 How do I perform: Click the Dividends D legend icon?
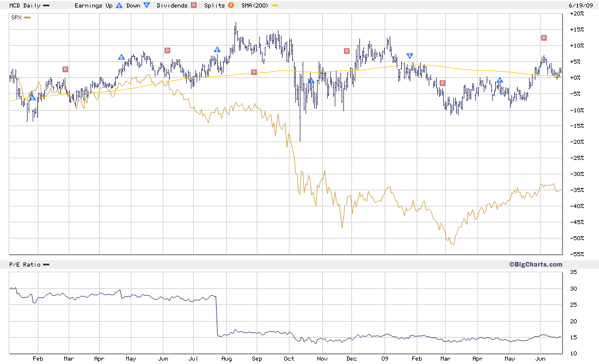pyautogui.click(x=194, y=5)
